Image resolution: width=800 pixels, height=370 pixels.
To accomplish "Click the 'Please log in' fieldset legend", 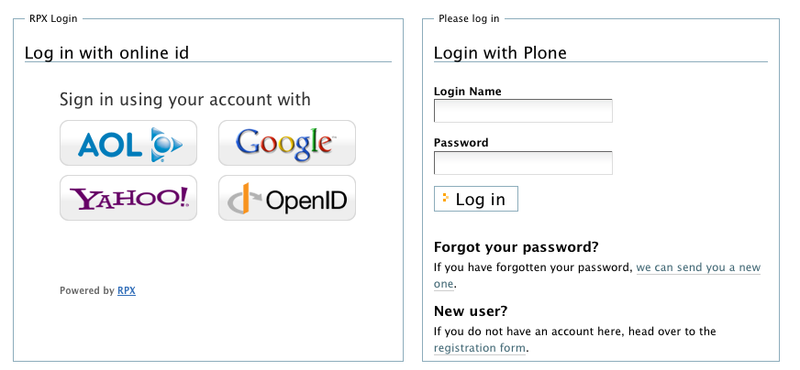I will [x=469, y=19].
